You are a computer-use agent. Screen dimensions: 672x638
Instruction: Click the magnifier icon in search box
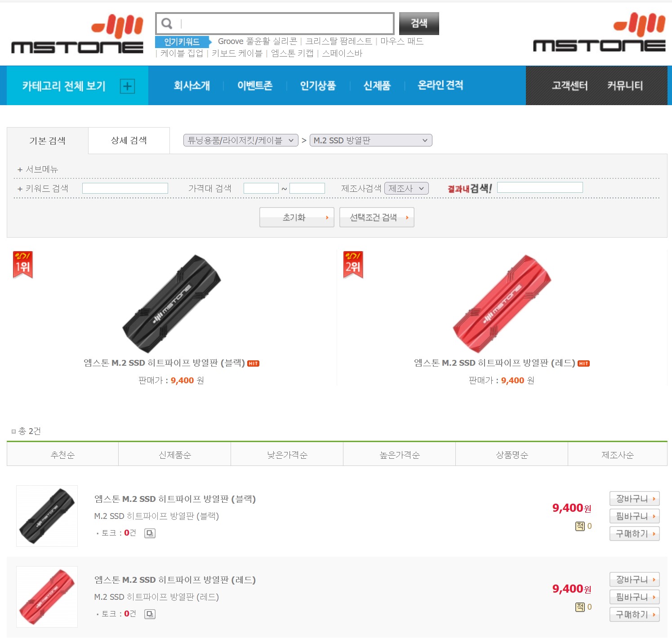coord(167,23)
